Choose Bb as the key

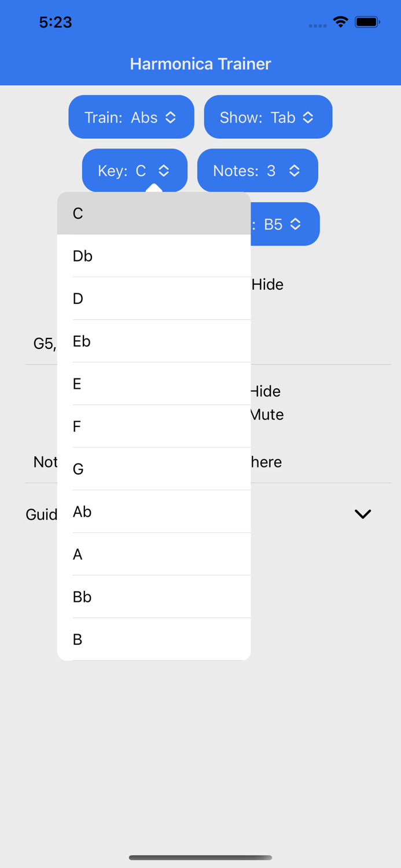(153, 597)
